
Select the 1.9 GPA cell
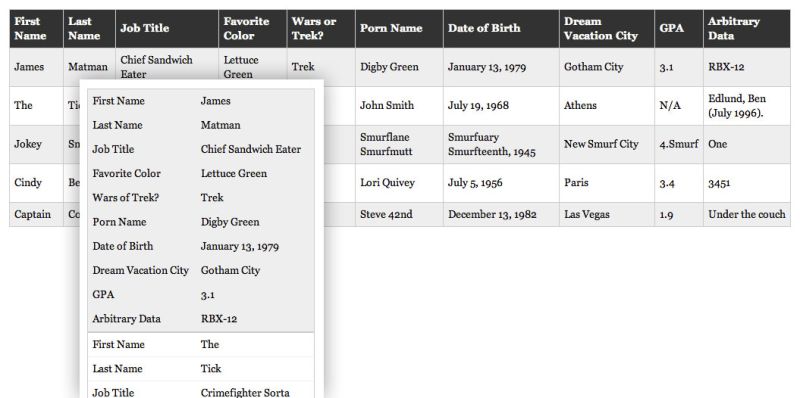pos(679,214)
